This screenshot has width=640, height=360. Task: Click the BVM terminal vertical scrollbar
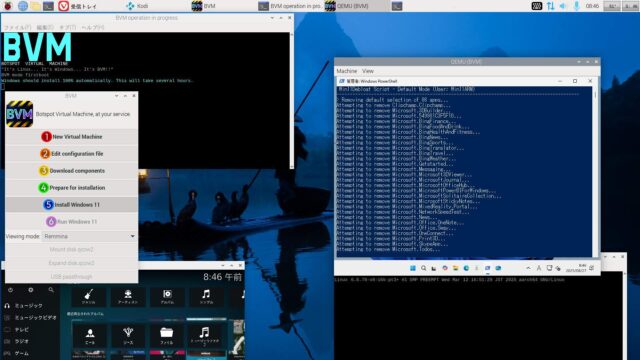click(x=291, y=100)
